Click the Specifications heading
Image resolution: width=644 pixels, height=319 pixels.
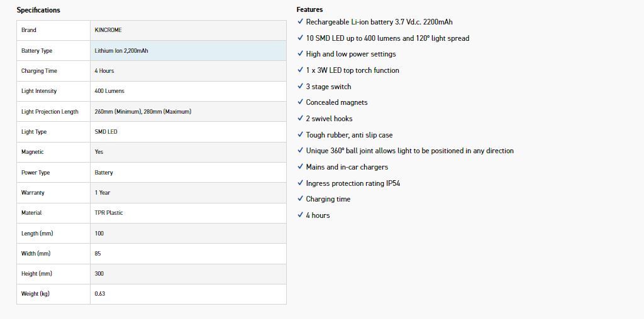(x=38, y=10)
